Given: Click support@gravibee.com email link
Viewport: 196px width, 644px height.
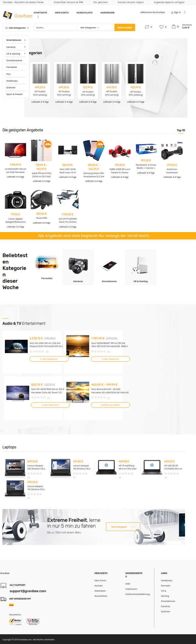Looking at the screenshot, I should (28, 591).
